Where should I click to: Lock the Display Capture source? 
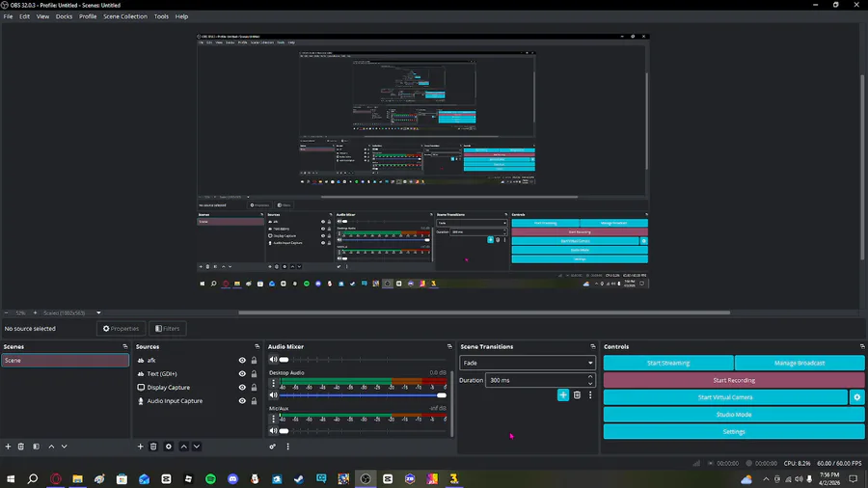pos(254,388)
